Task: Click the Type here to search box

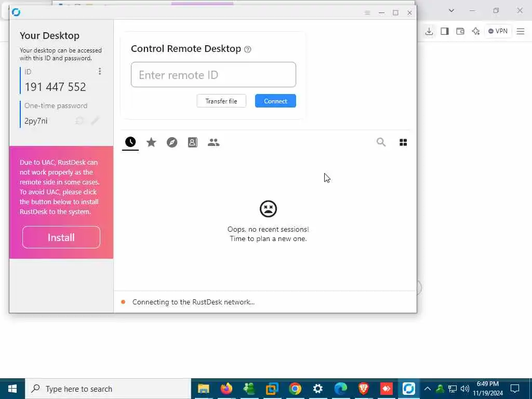Action: [108, 389]
